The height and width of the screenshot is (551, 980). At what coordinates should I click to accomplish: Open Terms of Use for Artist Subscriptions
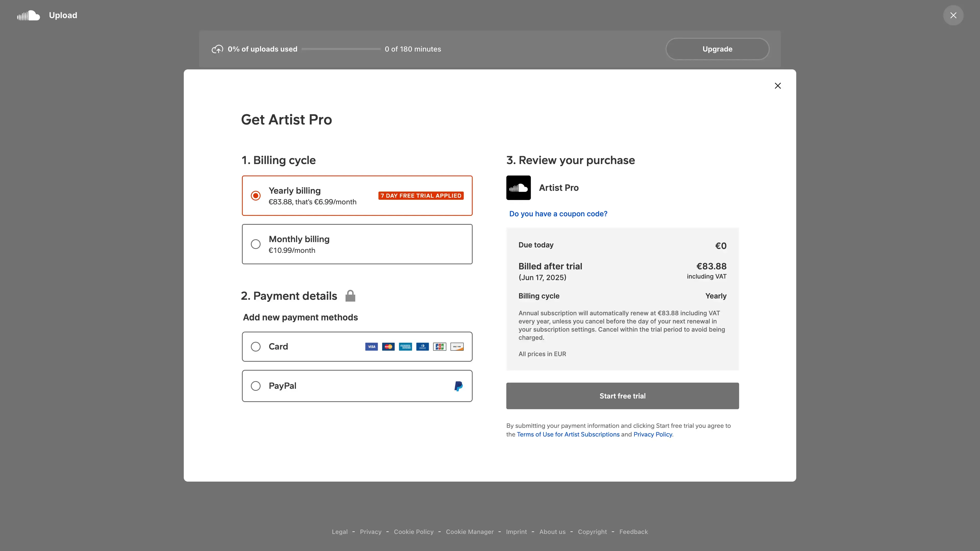click(568, 434)
